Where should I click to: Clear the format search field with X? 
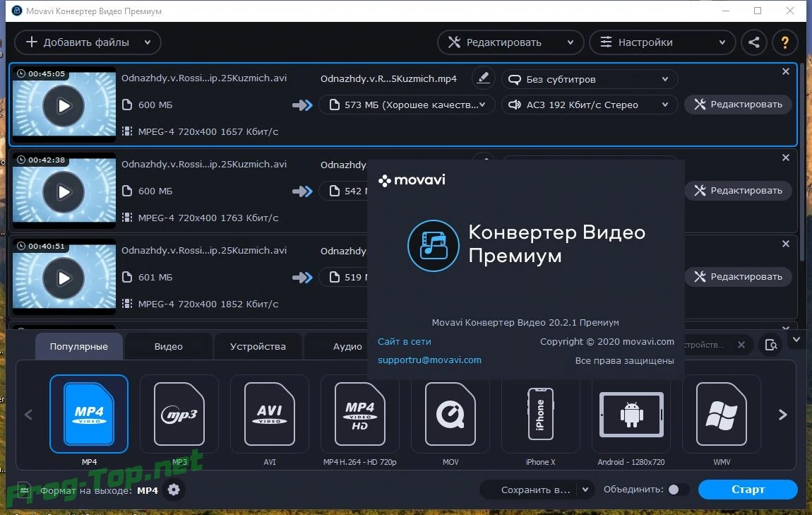tap(741, 345)
